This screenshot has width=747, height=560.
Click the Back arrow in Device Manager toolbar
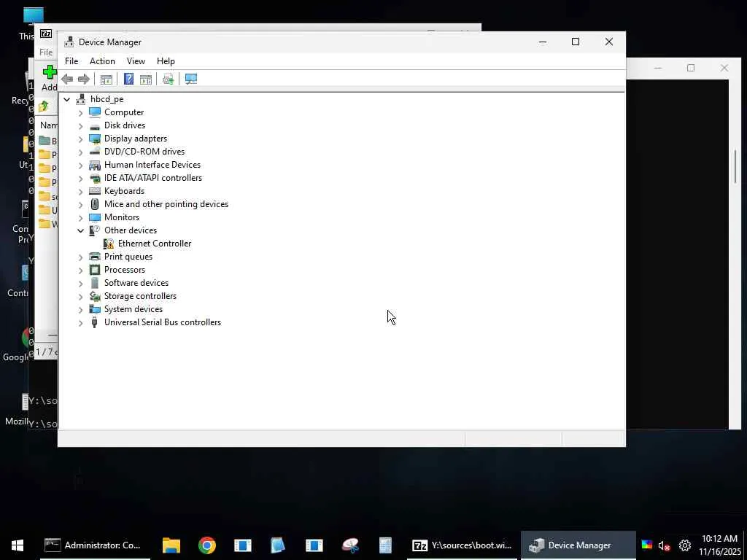click(67, 79)
